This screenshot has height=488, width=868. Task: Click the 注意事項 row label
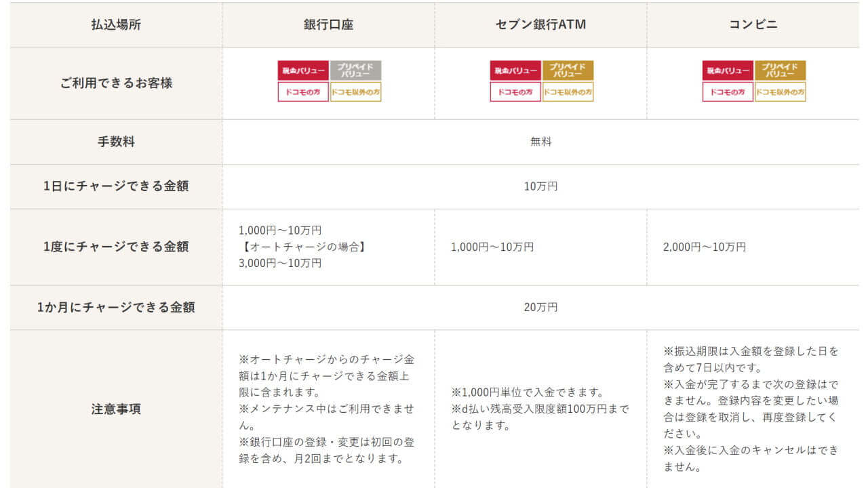[116, 409]
